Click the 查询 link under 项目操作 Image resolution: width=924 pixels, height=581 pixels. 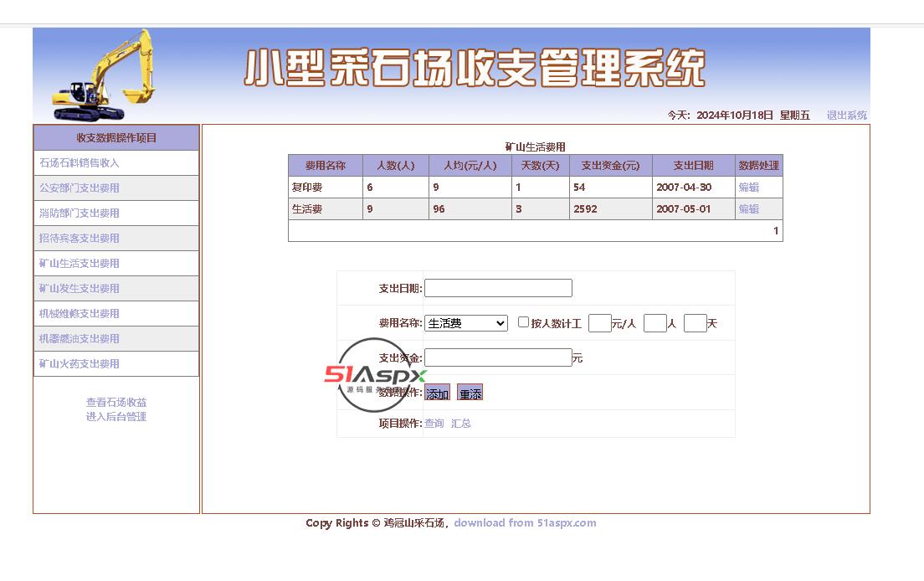pyautogui.click(x=434, y=424)
